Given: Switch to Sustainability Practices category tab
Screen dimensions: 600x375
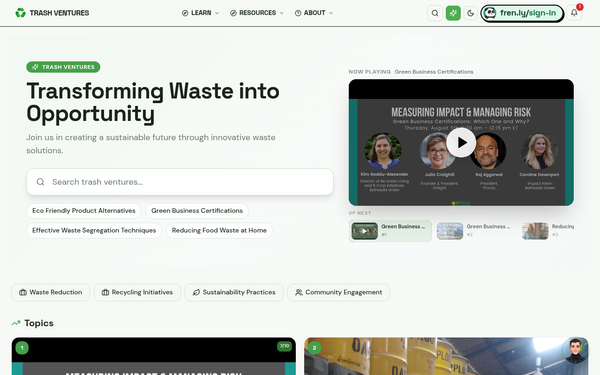Looking at the screenshot, I should pyautogui.click(x=234, y=292).
